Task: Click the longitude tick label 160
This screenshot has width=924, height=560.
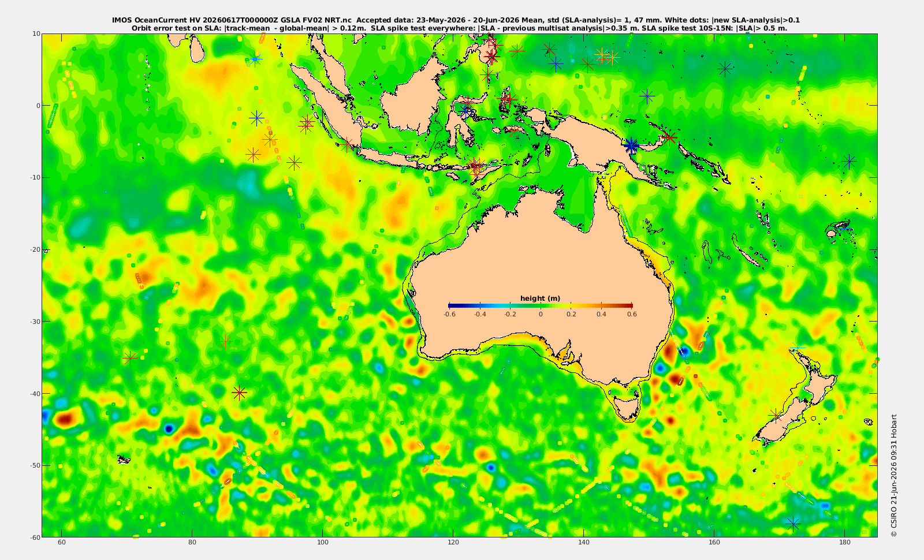Action: coord(714,542)
